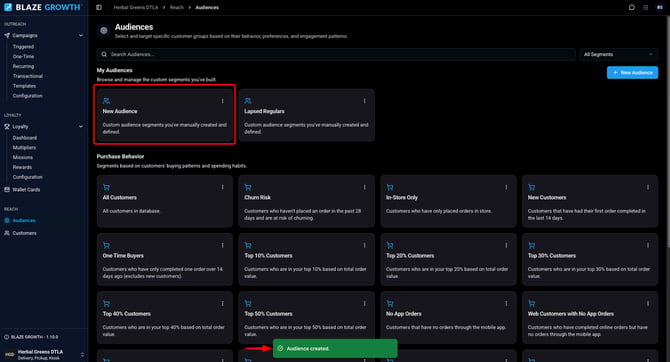
Task: Click the Audiences page header icon
Action: (x=103, y=30)
